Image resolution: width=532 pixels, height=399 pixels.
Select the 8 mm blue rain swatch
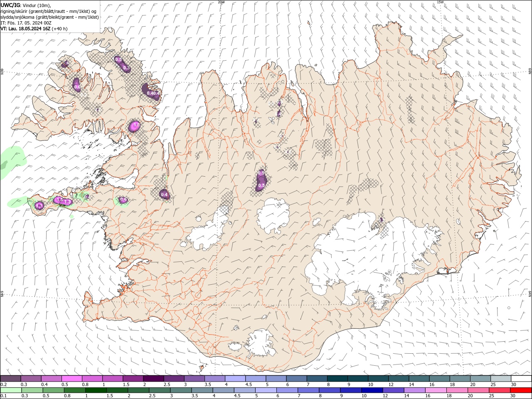tap(330, 390)
